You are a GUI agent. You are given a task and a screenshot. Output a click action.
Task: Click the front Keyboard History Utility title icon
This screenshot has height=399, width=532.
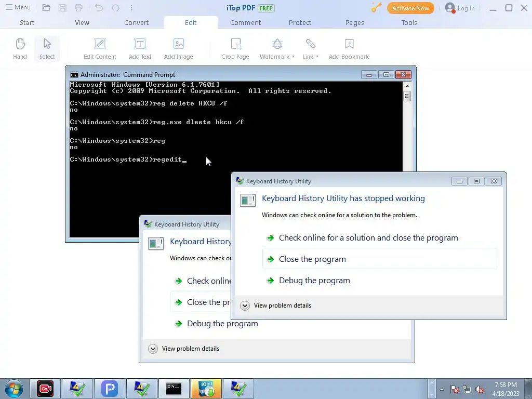(x=240, y=181)
